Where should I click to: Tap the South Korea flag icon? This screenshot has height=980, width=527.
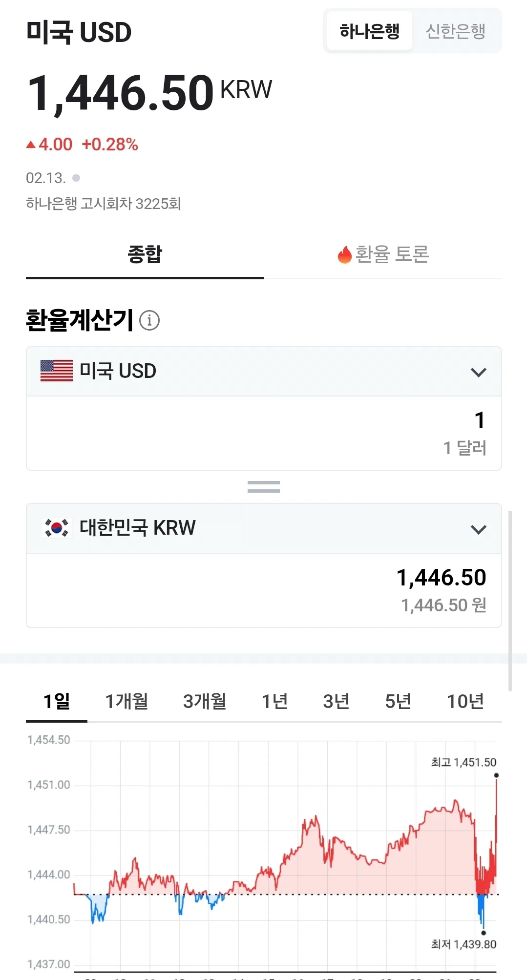click(x=57, y=528)
